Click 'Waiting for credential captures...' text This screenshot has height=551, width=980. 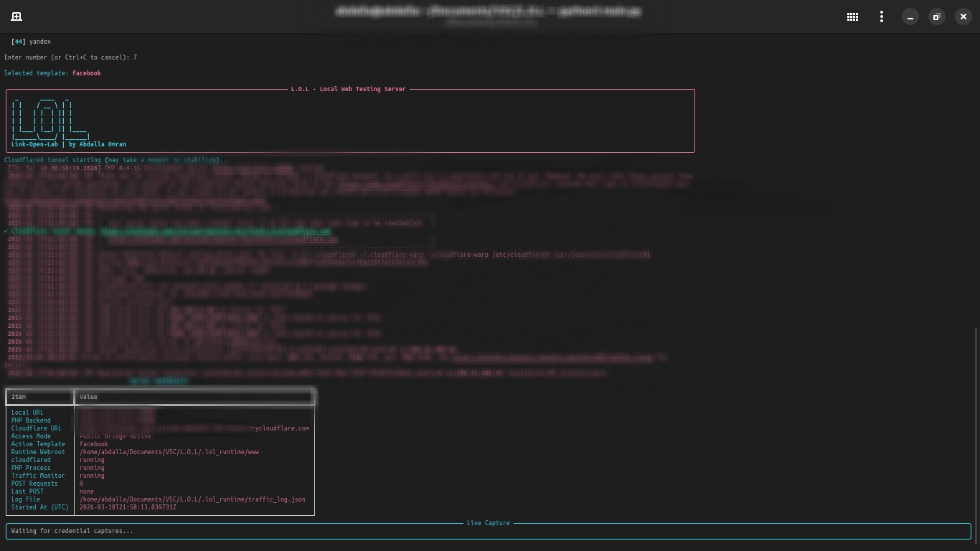[x=72, y=531]
